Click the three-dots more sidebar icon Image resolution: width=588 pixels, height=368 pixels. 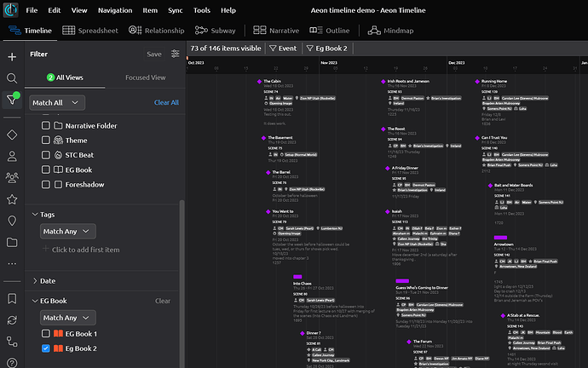[x=12, y=264]
